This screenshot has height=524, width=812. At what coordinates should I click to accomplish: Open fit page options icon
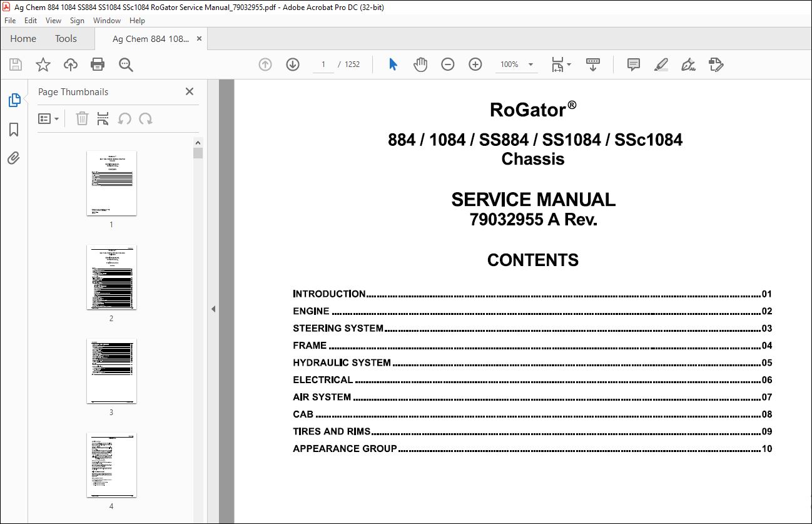click(x=561, y=64)
